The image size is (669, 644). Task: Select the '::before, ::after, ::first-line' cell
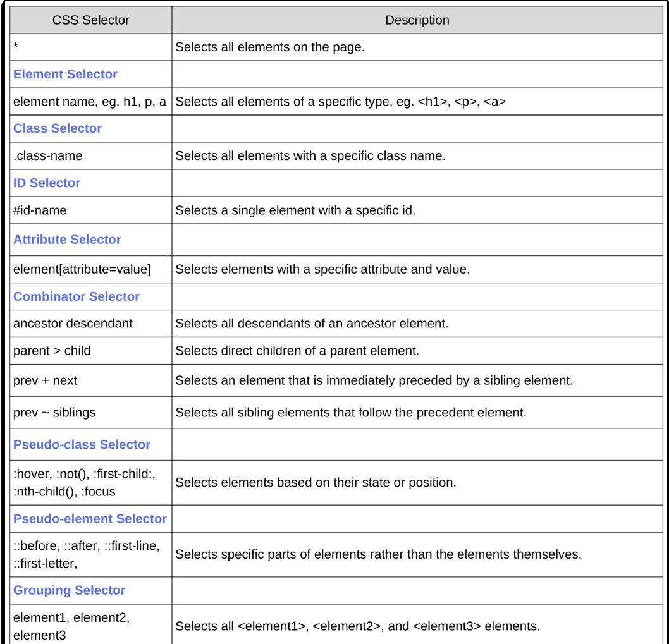[91, 554]
